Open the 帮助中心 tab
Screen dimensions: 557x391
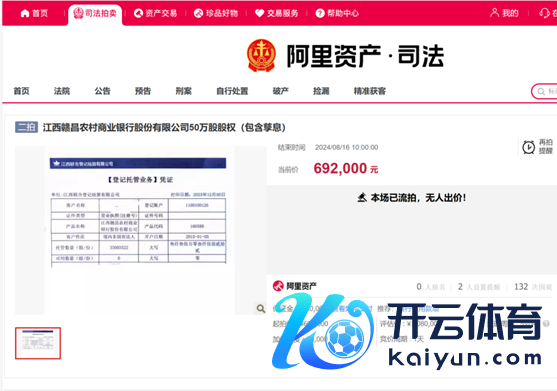tap(337, 13)
